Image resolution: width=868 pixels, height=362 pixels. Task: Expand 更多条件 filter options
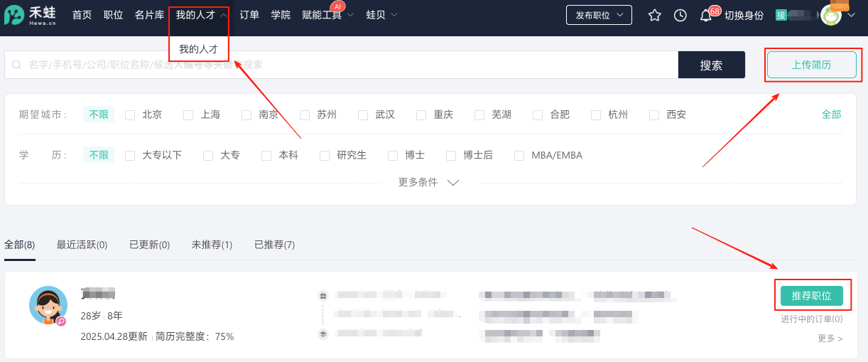click(429, 182)
